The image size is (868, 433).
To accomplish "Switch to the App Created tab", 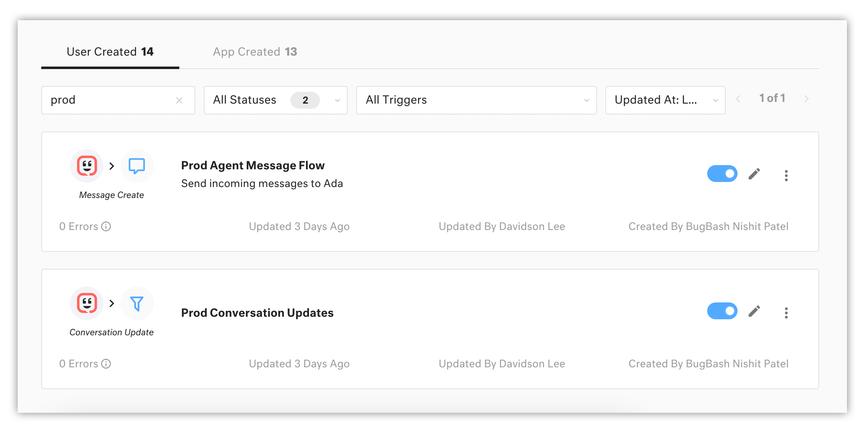I will click(x=255, y=52).
